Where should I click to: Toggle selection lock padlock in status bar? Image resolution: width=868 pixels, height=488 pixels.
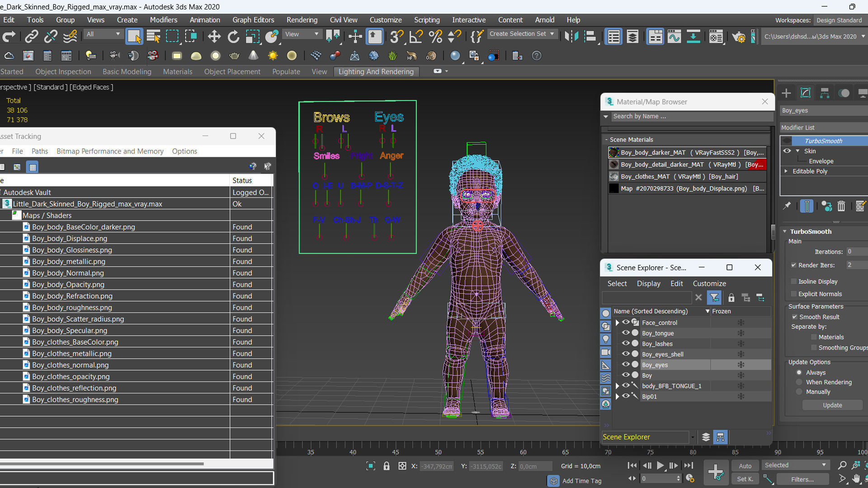point(387,466)
